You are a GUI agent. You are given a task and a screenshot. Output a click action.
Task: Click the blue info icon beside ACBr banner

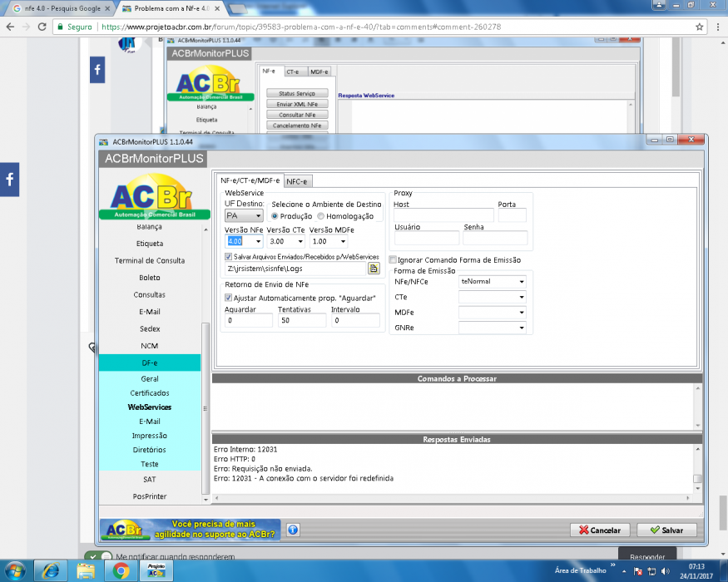click(293, 530)
